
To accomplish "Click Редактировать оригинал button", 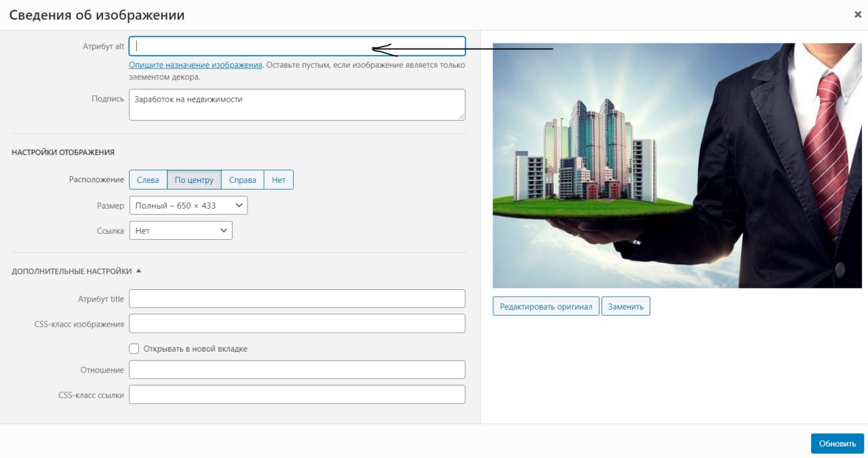I will pos(546,306).
